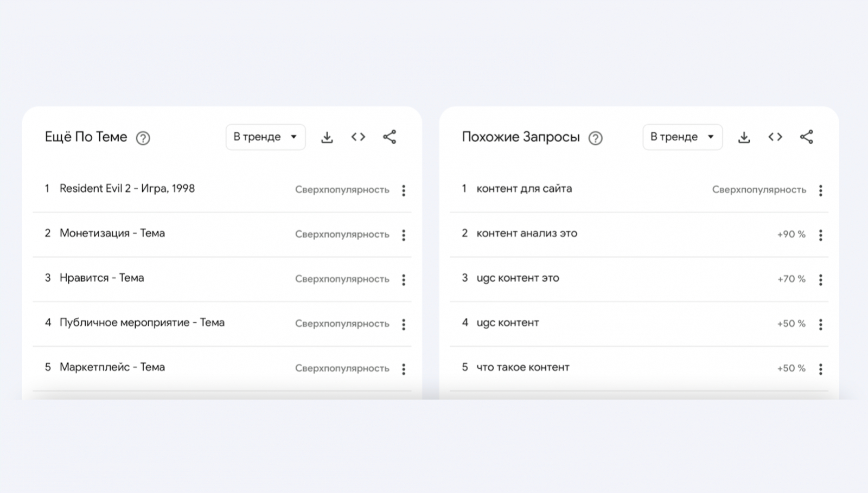This screenshot has width=868, height=493.
Task: Embed the Ещё По Теме widget
Action: tap(358, 137)
